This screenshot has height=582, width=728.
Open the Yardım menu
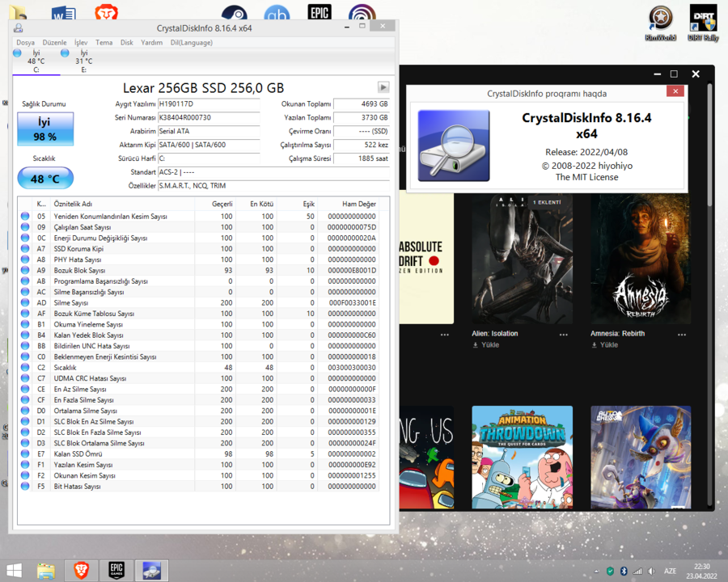[152, 42]
